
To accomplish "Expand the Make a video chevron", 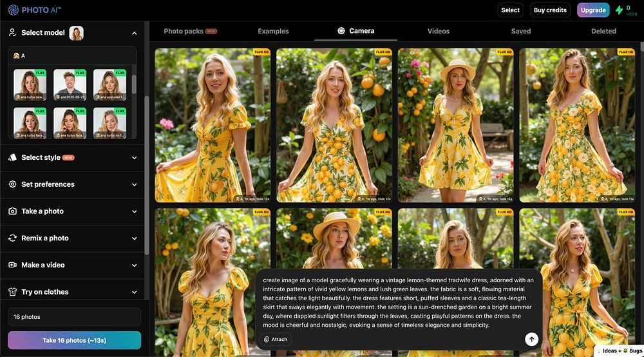I will pos(135,265).
